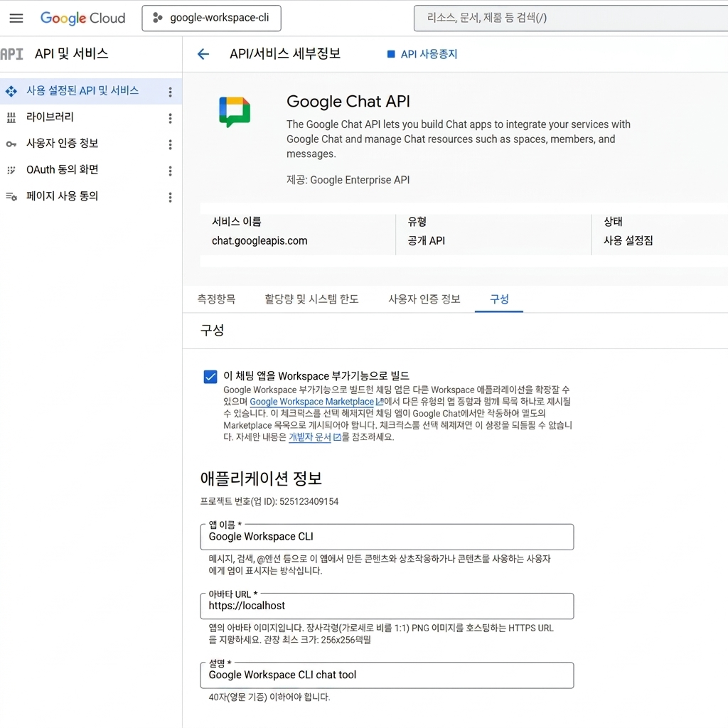Click the API 및 서비스 sidebar title

click(72, 54)
